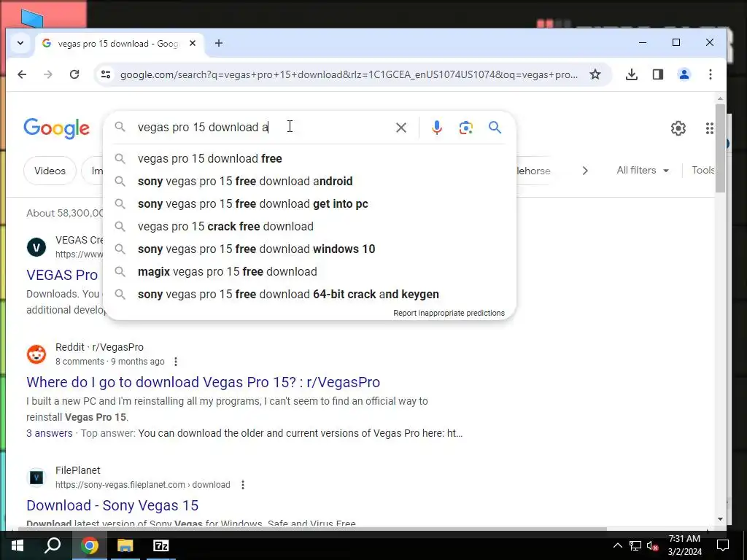The image size is (747, 560).
Task: Start voice search with microphone
Action: point(436,128)
